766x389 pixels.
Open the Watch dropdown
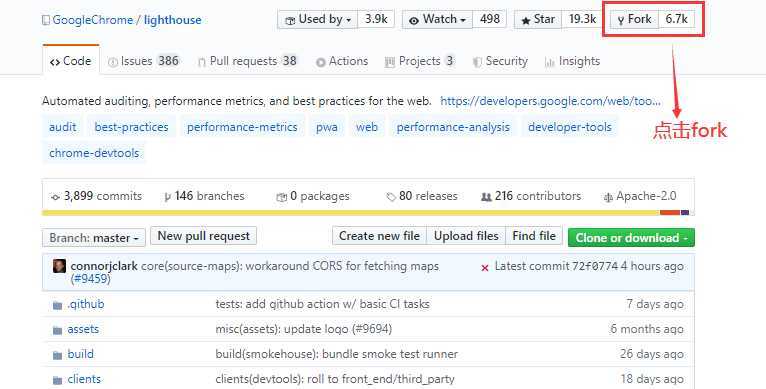pyautogui.click(x=437, y=20)
